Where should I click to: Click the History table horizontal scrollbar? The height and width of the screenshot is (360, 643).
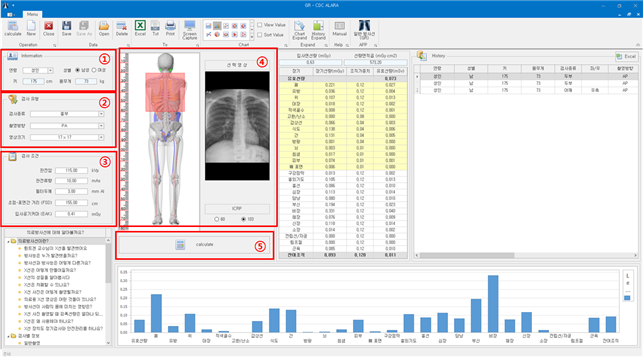467,255
